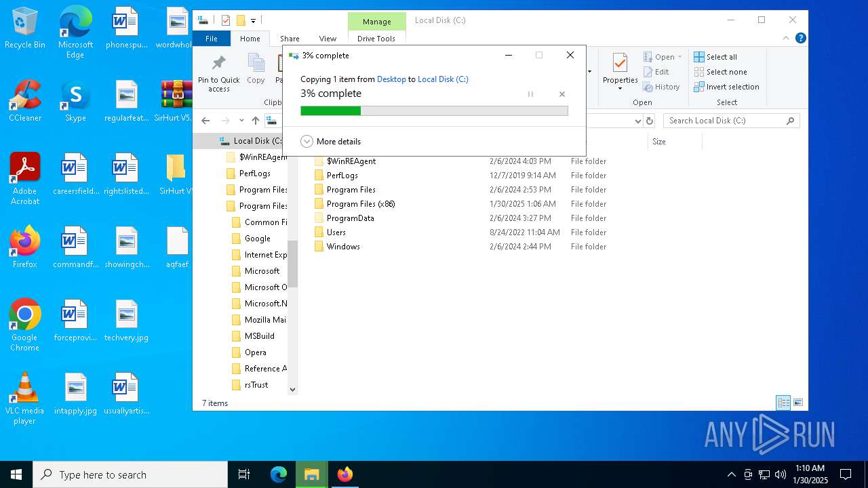Click Firefox icon in the taskbar
This screenshot has width=868, height=488.
pyautogui.click(x=345, y=474)
